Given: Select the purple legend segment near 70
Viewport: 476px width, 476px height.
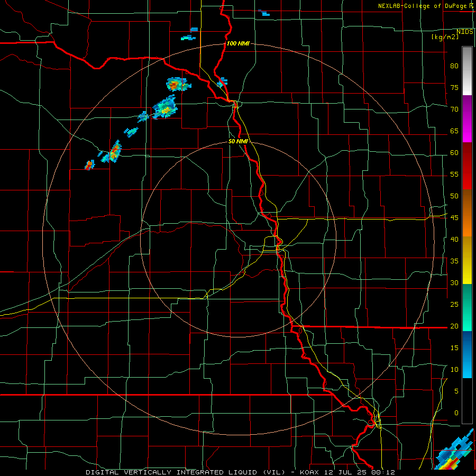Looking at the screenshot, I should (467, 107).
